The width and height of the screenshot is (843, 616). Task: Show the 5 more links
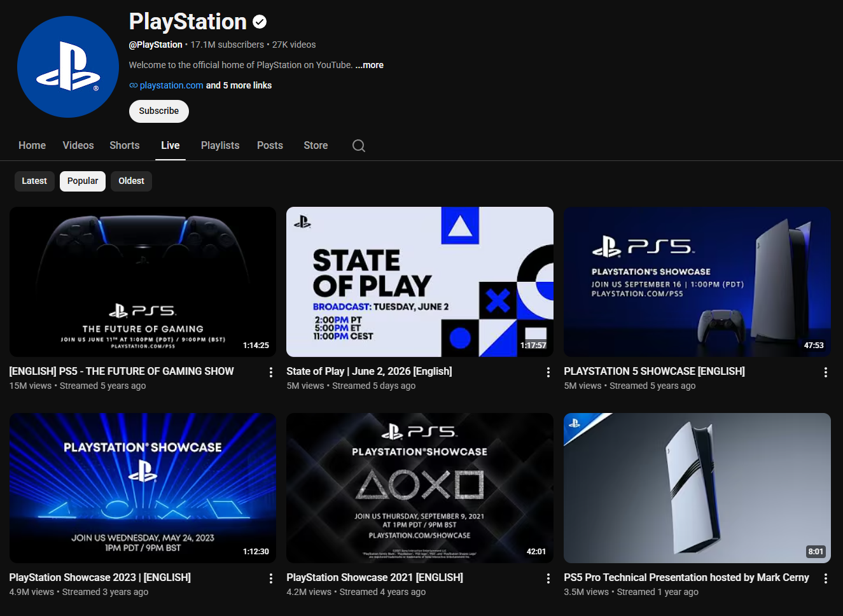(x=239, y=85)
